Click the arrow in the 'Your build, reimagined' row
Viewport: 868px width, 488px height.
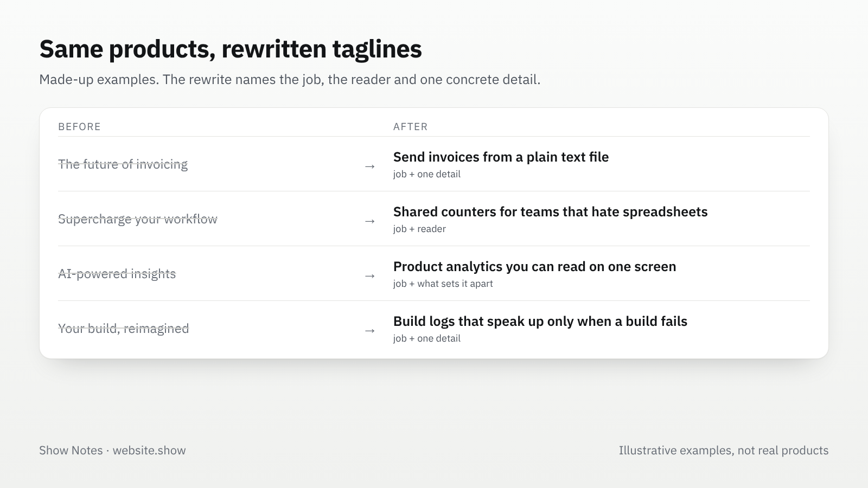click(x=369, y=330)
